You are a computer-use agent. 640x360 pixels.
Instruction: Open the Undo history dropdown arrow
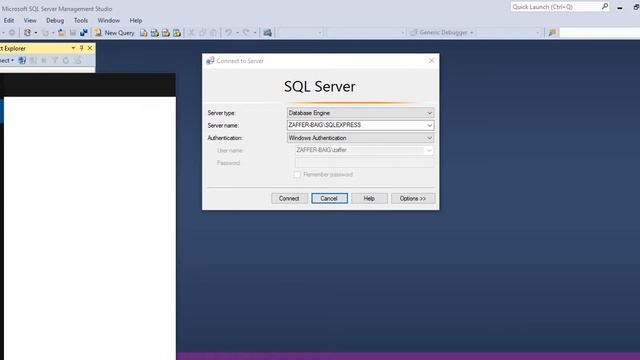pos(237,33)
